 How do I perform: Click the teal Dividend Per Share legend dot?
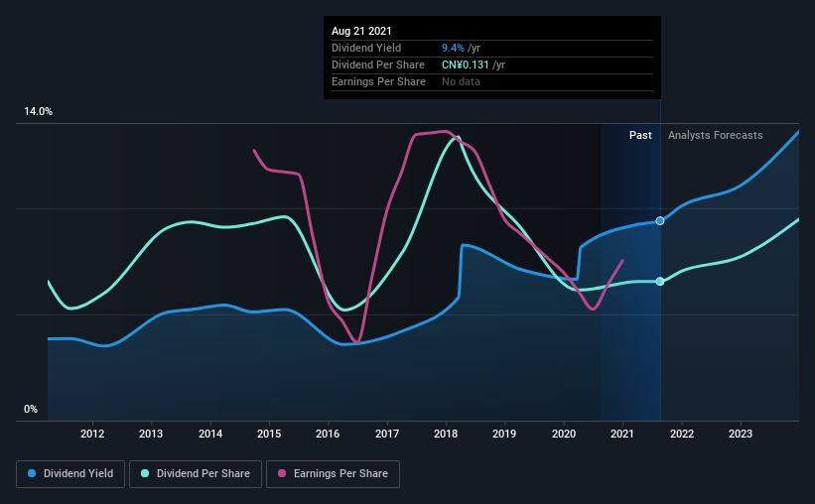pyautogui.click(x=145, y=473)
